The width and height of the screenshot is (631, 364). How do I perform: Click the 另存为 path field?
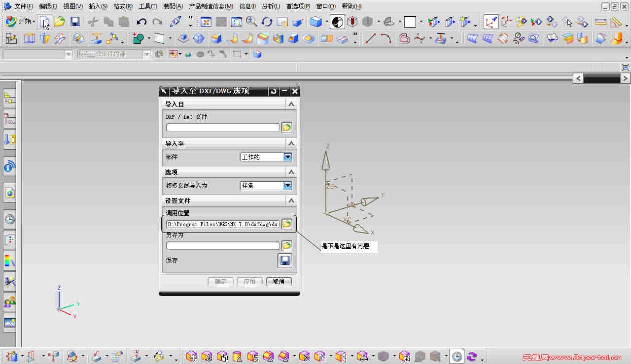(223, 245)
